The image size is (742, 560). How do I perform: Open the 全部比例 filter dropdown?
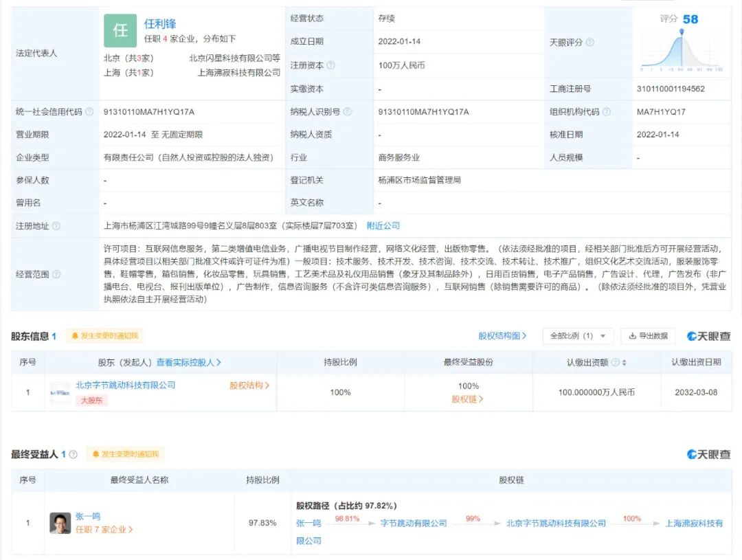(578, 336)
